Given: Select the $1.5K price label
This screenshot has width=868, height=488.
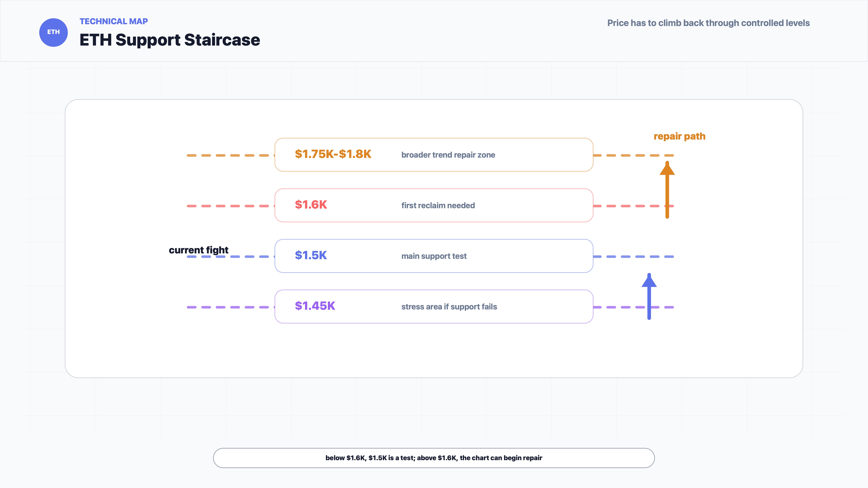Looking at the screenshot, I should [311, 255].
